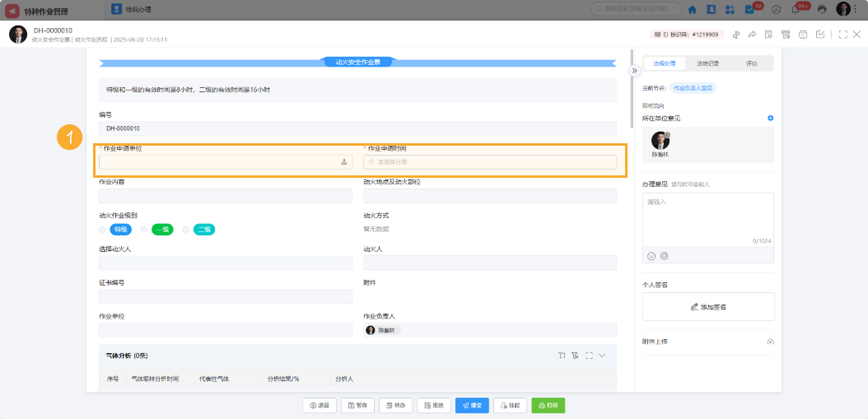Click the 陈瀚林 tag in 作业负责人
Viewport: 868px width, 419px height.
tap(382, 330)
